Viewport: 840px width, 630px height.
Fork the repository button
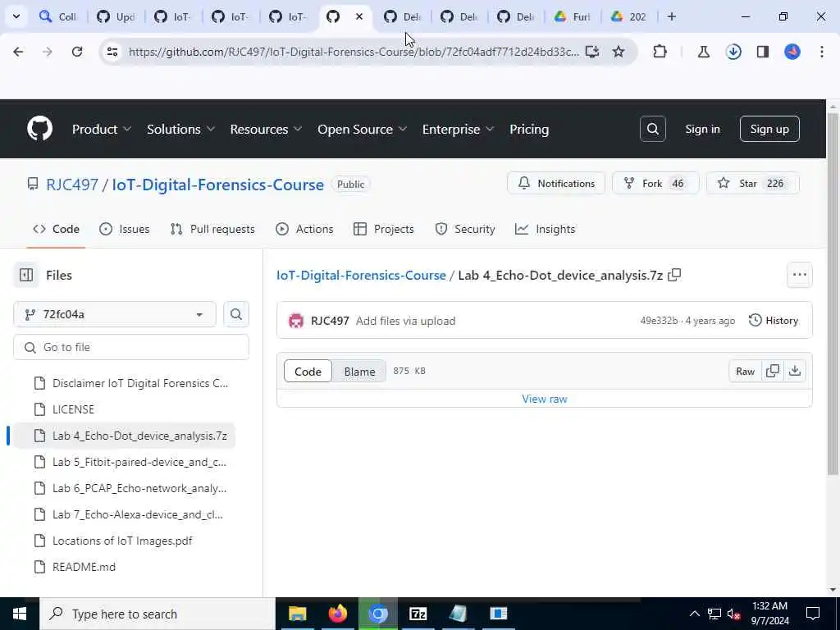pyautogui.click(x=655, y=183)
